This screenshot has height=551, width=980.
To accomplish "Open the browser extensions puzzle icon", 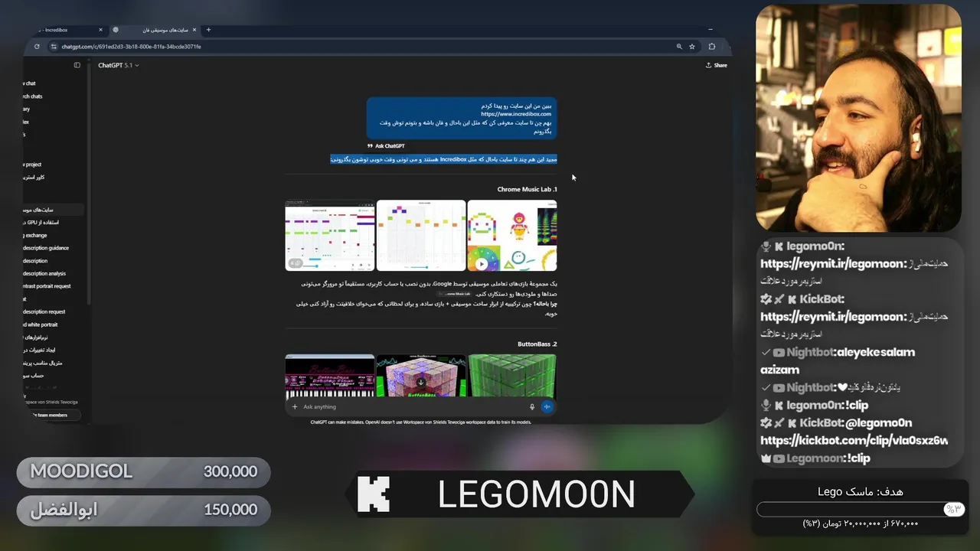I will (x=712, y=47).
